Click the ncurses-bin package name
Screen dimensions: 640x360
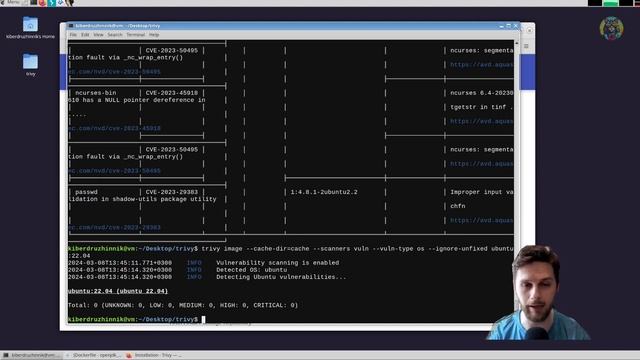96,93
